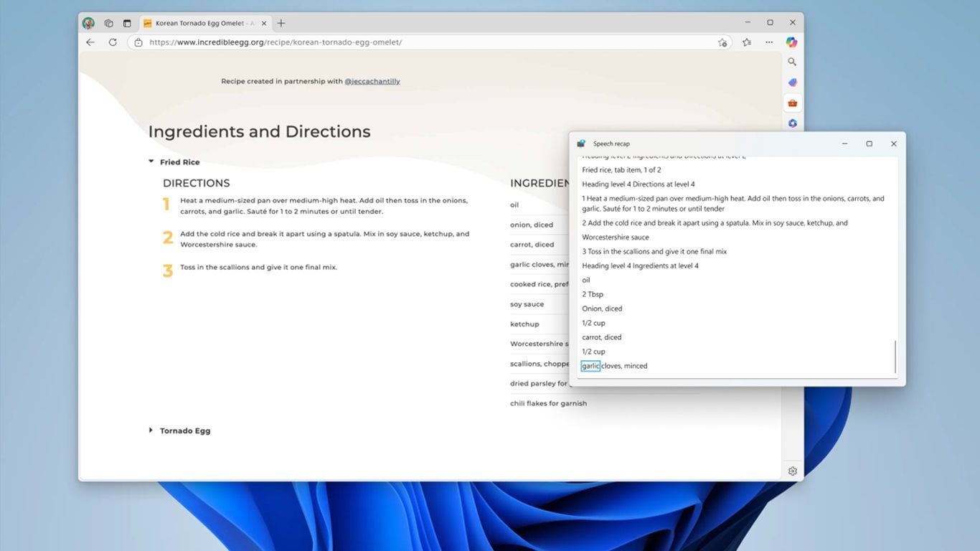The height and width of the screenshot is (551, 980).
Task: View site information lock icon
Action: tap(138, 42)
